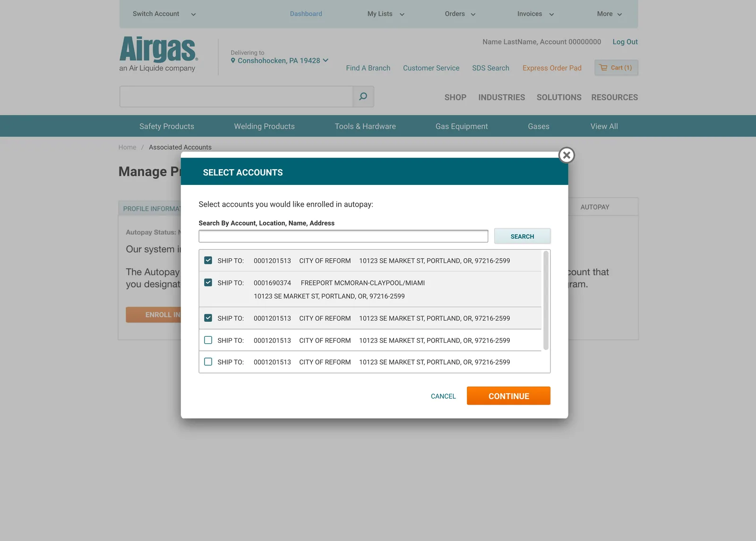This screenshot has height=541, width=756.
Task: Open Customer Service link
Action: tap(431, 68)
